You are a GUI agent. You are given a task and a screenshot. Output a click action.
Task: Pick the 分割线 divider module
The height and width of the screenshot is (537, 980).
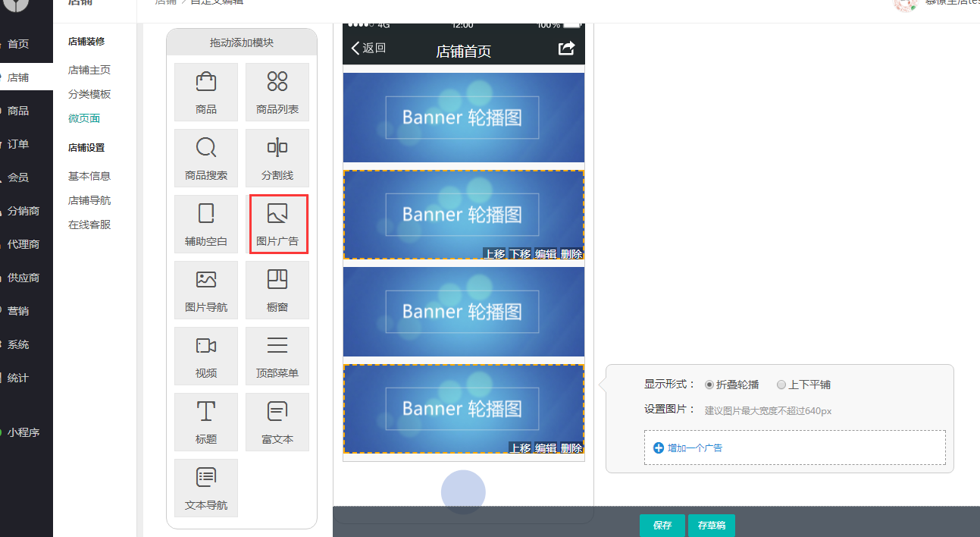(x=277, y=157)
